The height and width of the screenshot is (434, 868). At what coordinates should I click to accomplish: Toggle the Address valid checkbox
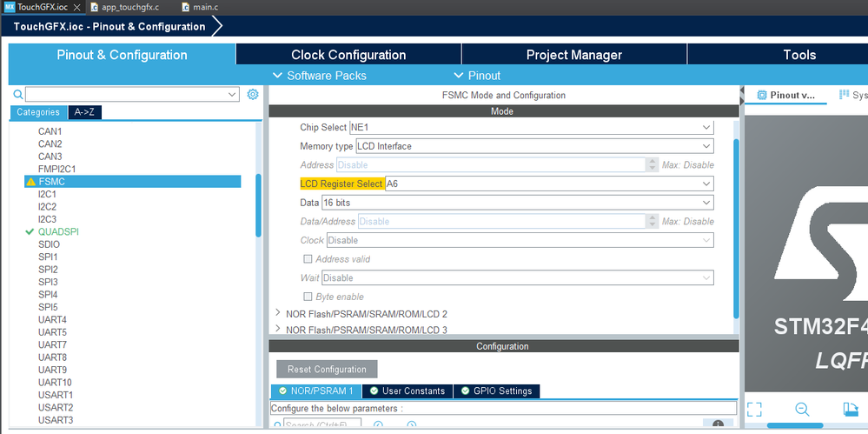click(308, 259)
